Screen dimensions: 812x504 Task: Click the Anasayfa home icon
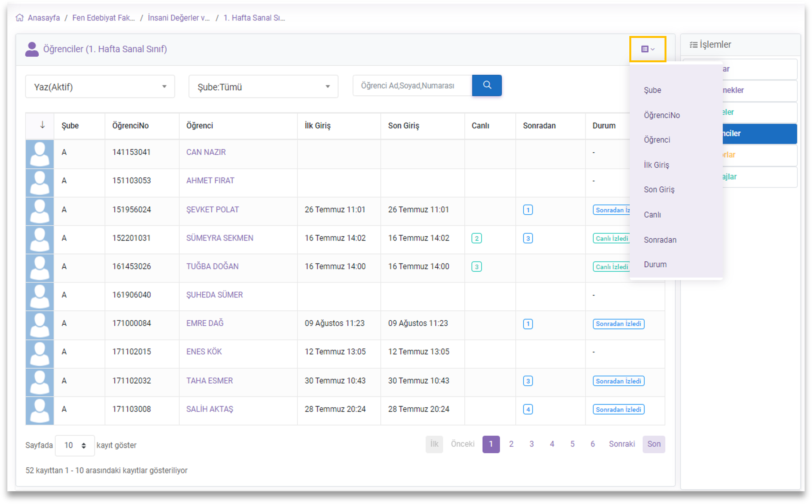[x=20, y=18]
